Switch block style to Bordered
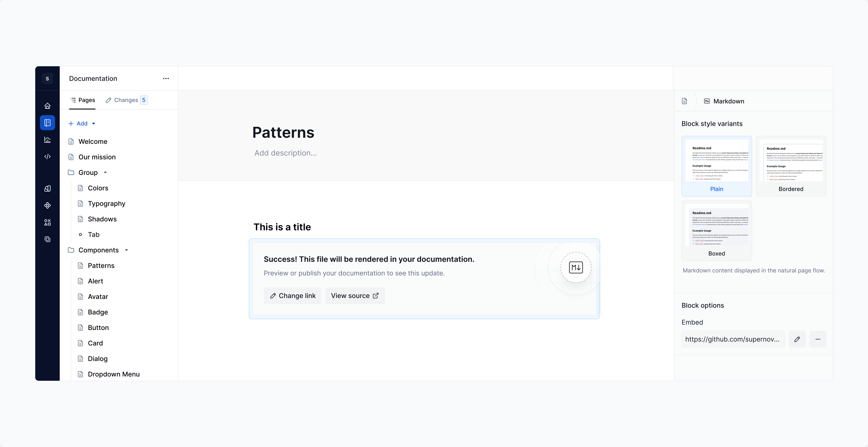Screen dimensions: 868x447 tap(791, 166)
